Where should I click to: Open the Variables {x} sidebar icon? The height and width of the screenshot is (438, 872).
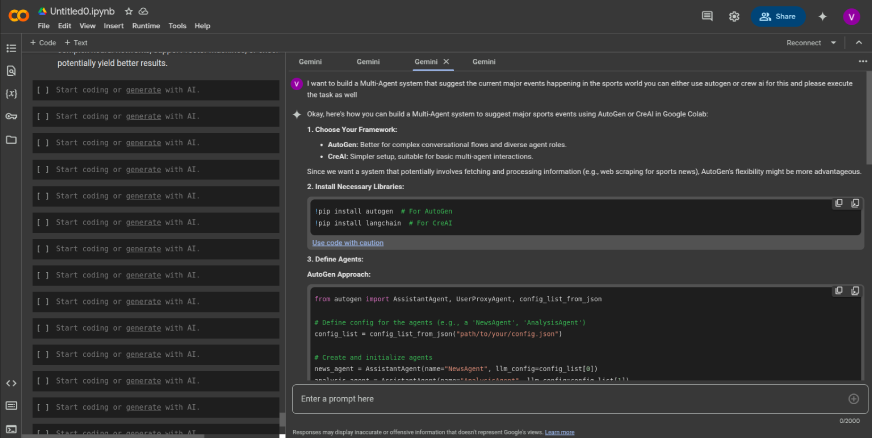pos(11,93)
